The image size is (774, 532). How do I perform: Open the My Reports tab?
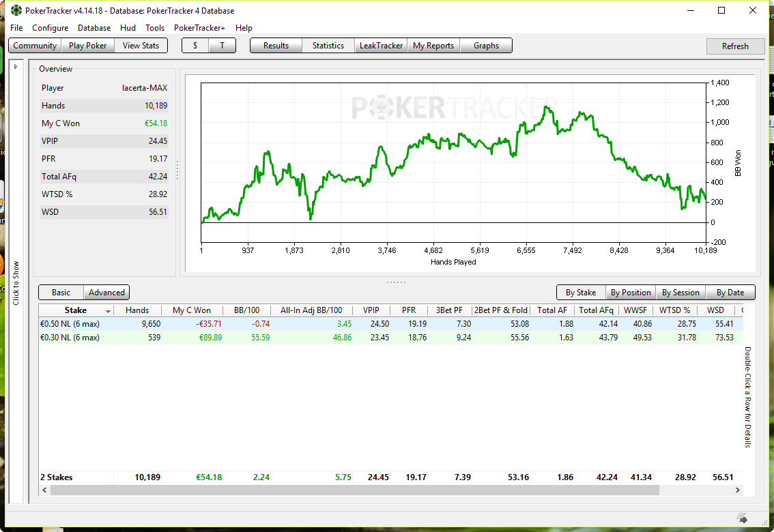433,46
